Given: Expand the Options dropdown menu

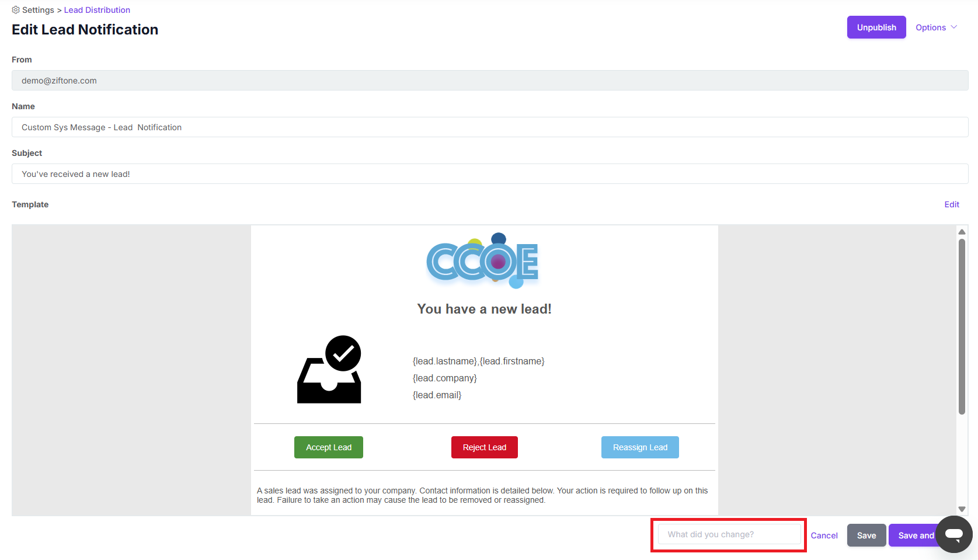Looking at the screenshot, I should click(936, 27).
